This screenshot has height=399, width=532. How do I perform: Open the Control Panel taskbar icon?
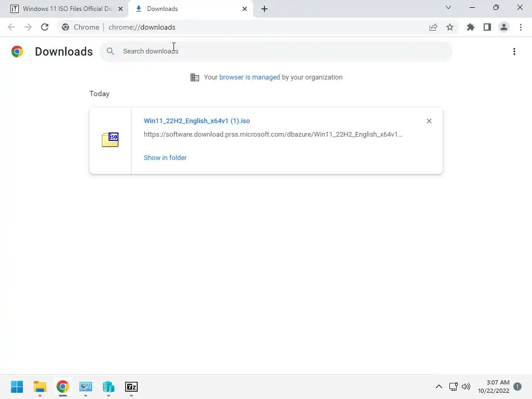(86, 387)
